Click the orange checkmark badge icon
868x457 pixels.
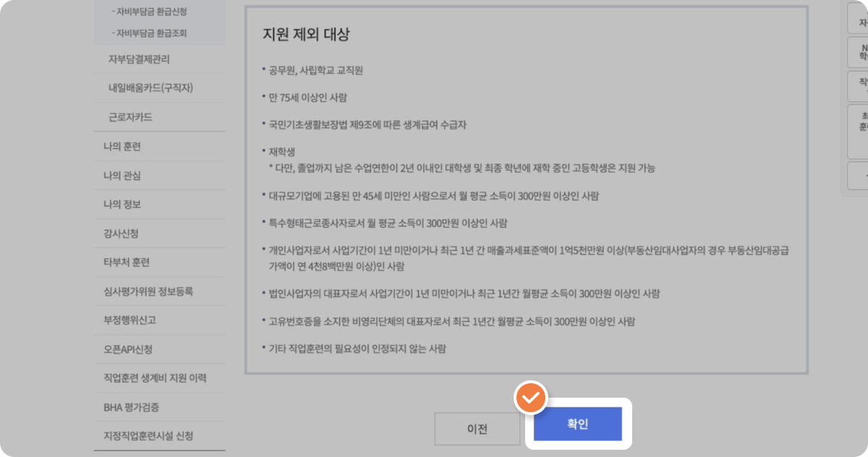[530, 398]
